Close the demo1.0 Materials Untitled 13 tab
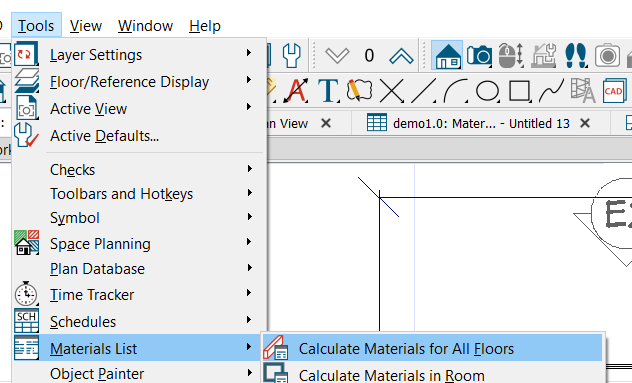The width and height of the screenshot is (632, 383). (x=585, y=123)
